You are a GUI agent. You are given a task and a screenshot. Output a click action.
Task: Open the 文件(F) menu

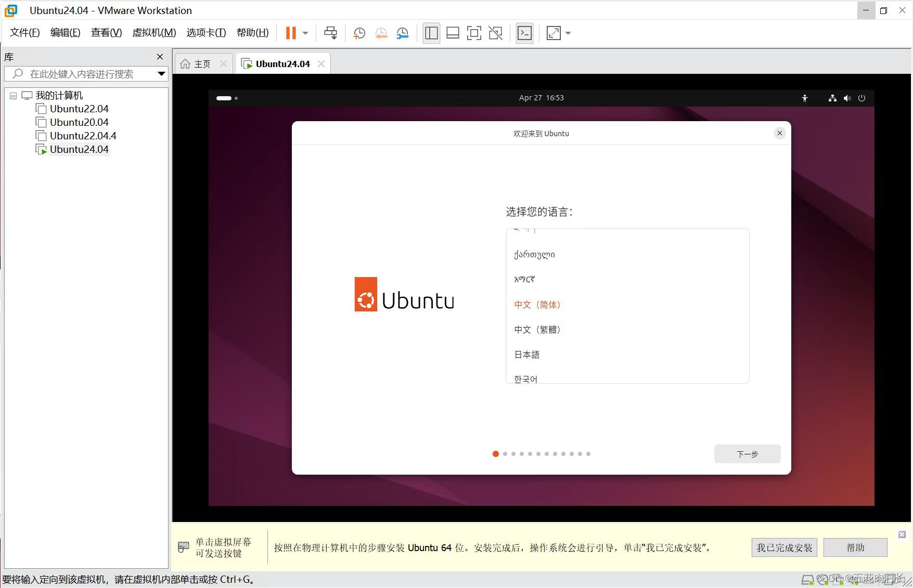tap(25, 33)
